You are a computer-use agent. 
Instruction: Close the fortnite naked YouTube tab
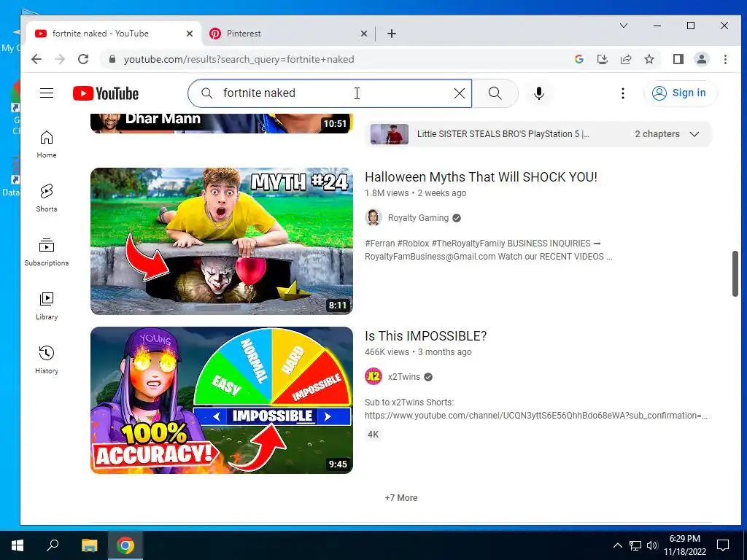189,34
